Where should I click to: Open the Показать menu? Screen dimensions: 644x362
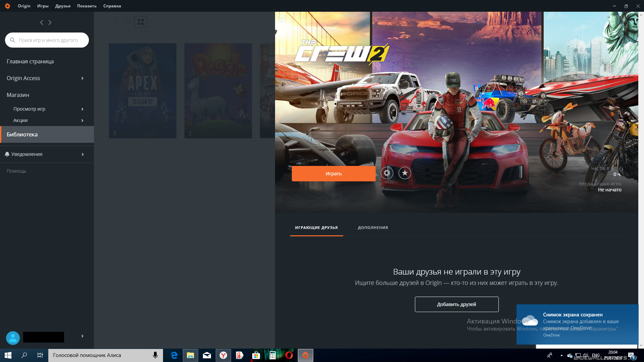point(87,6)
